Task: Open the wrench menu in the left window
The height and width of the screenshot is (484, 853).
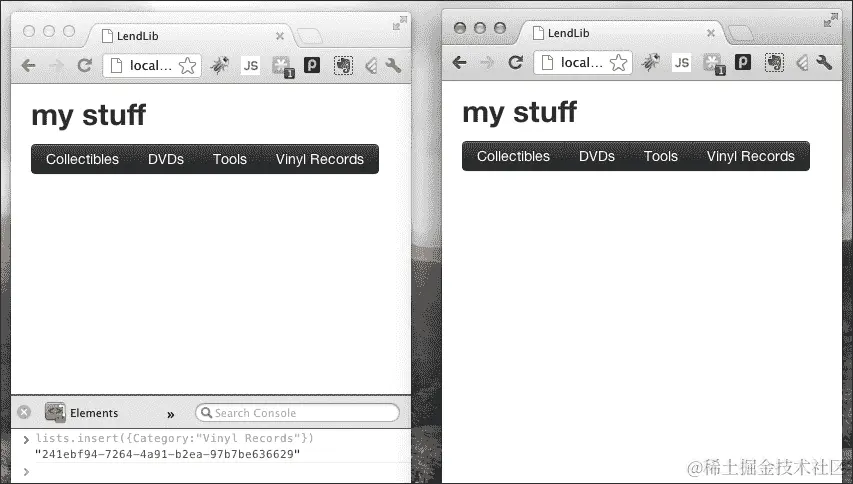Action: click(393, 66)
